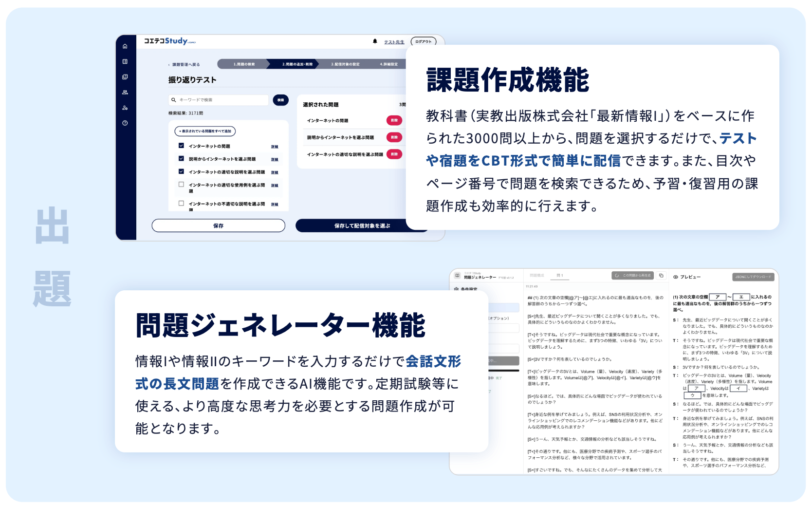The image size is (812, 506).
Task: Open 詳細 link for 説明からインターネットを選ぶ問題
Action: pyautogui.click(x=275, y=160)
